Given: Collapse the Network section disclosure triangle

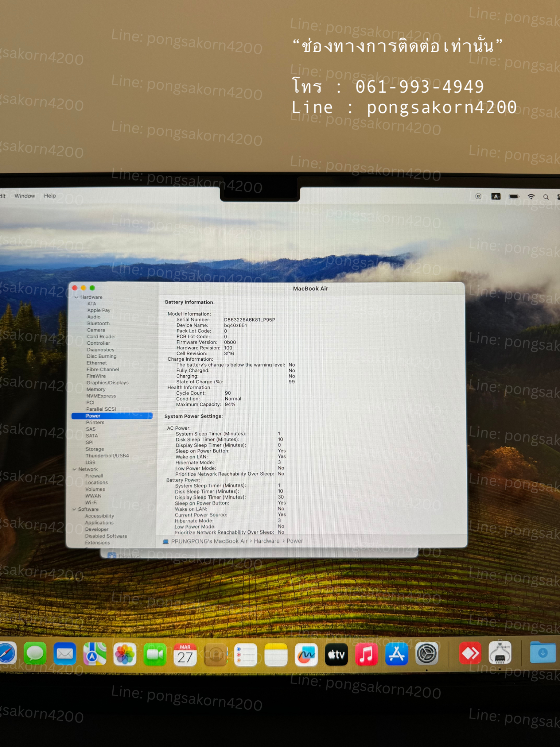Looking at the screenshot, I should (74, 469).
